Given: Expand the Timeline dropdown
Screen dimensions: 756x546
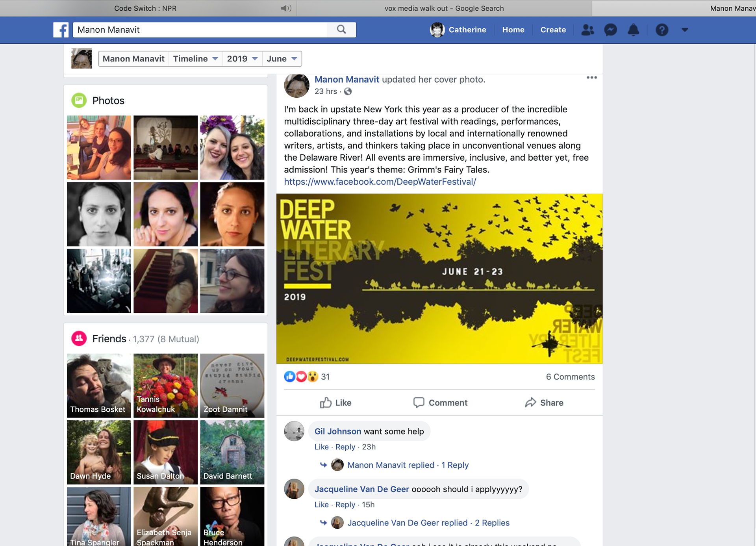Looking at the screenshot, I should point(195,59).
